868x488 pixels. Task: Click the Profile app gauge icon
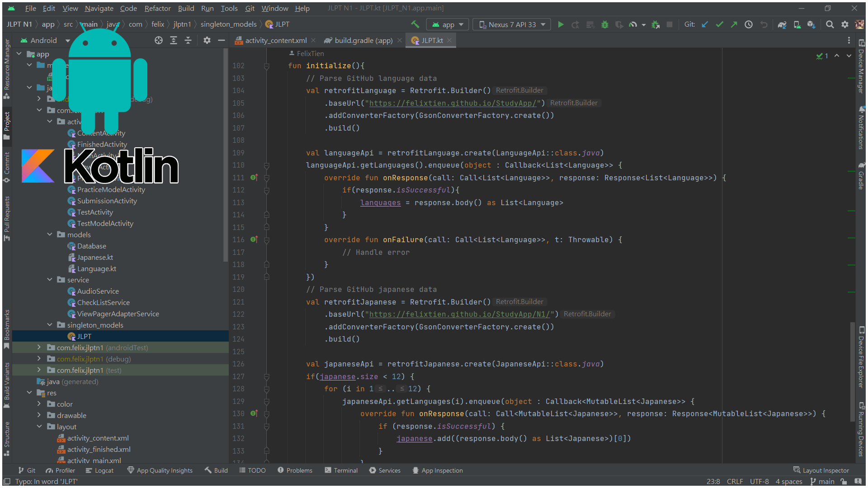633,24
